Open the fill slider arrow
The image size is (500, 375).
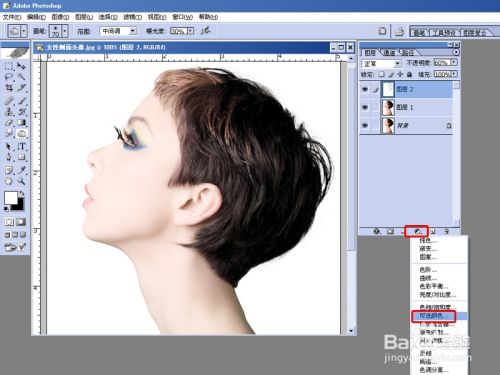[454, 74]
